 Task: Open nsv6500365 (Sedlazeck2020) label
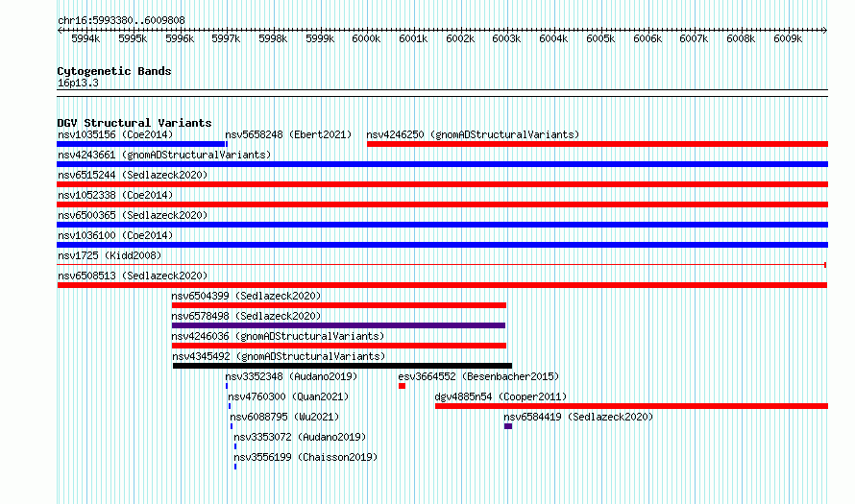point(133,215)
